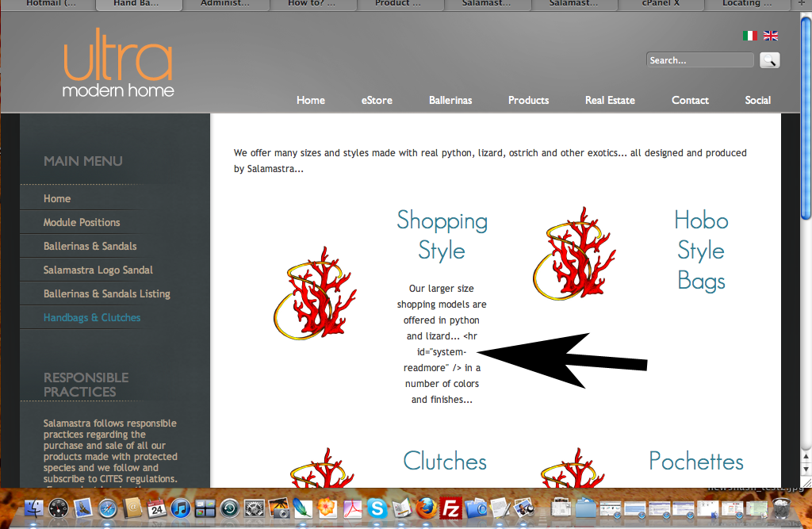This screenshot has width=812, height=529.
Task: Launch FileZilla from the dock
Action: coord(451,508)
